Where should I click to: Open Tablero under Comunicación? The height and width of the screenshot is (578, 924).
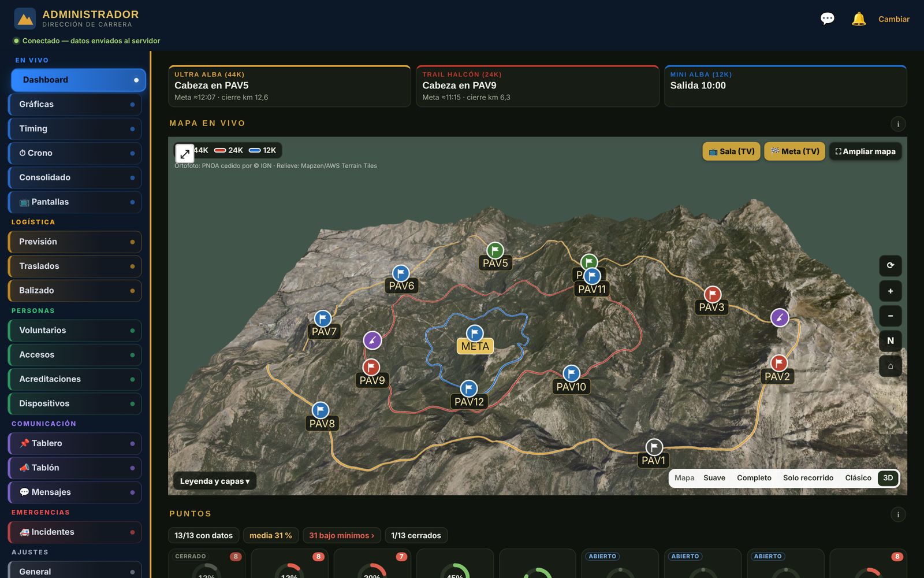pyautogui.click(x=75, y=443)
